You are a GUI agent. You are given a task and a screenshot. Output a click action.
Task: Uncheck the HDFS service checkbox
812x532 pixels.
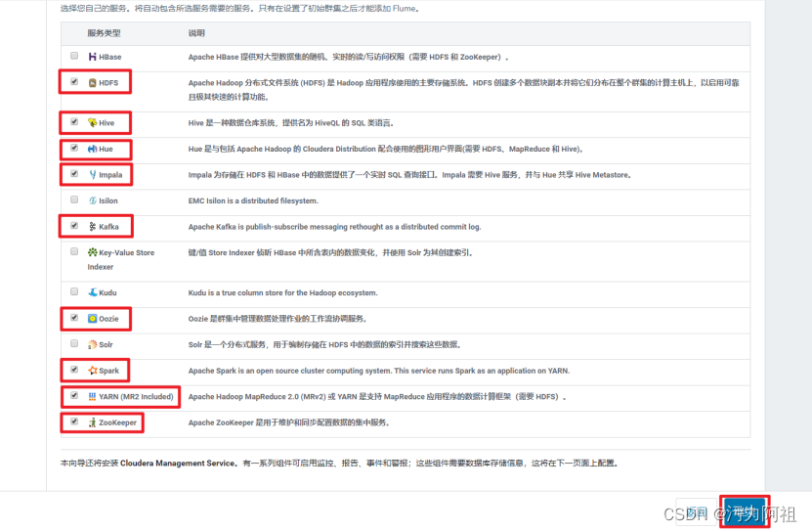(x=74, y=81)
